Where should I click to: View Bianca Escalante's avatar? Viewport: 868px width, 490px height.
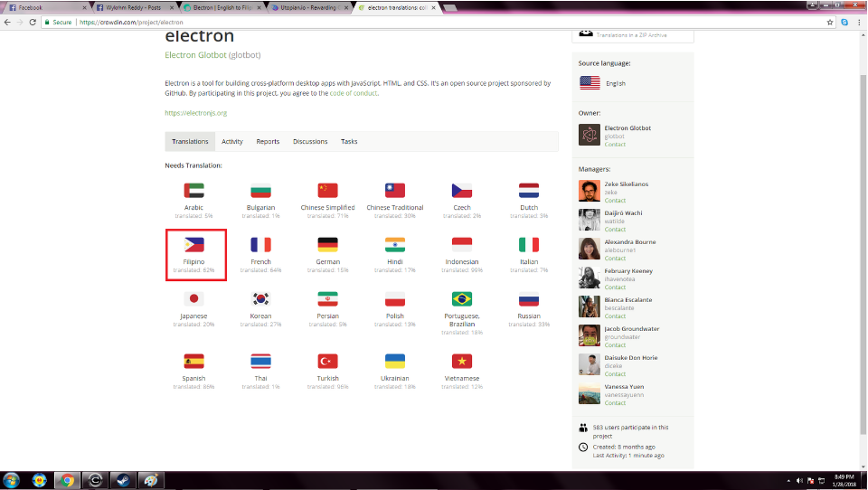click(x=590, y=306)
